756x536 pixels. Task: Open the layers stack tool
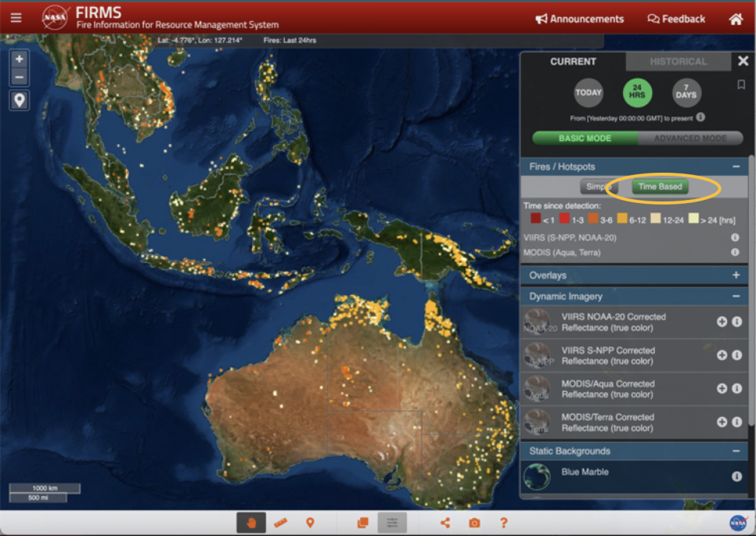(362, 523)
